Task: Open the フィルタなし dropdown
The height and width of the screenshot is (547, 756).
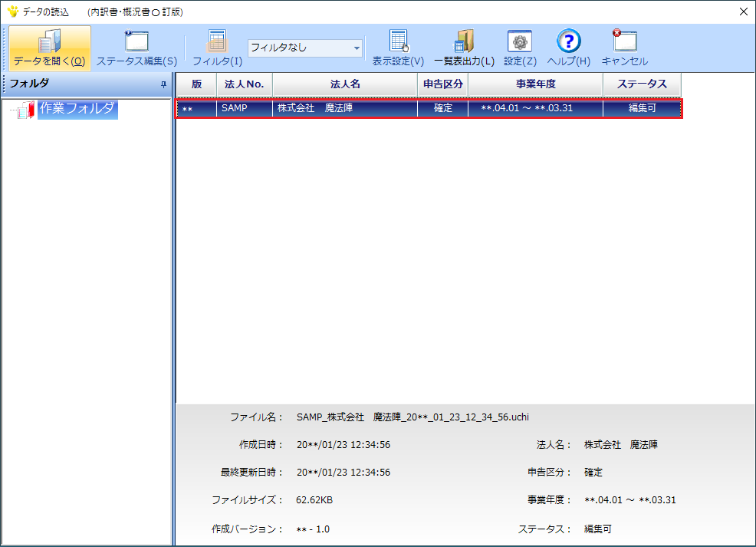Action: tap(304, 48)
